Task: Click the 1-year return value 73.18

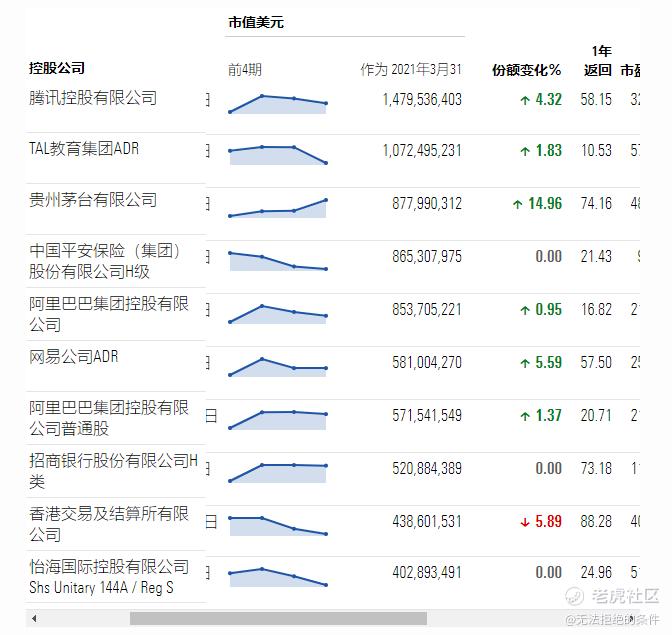Action: coord(596,468)
